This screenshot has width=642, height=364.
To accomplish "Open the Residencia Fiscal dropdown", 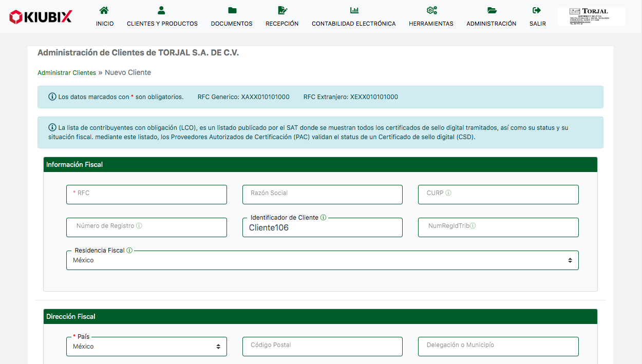I will 322,260.
